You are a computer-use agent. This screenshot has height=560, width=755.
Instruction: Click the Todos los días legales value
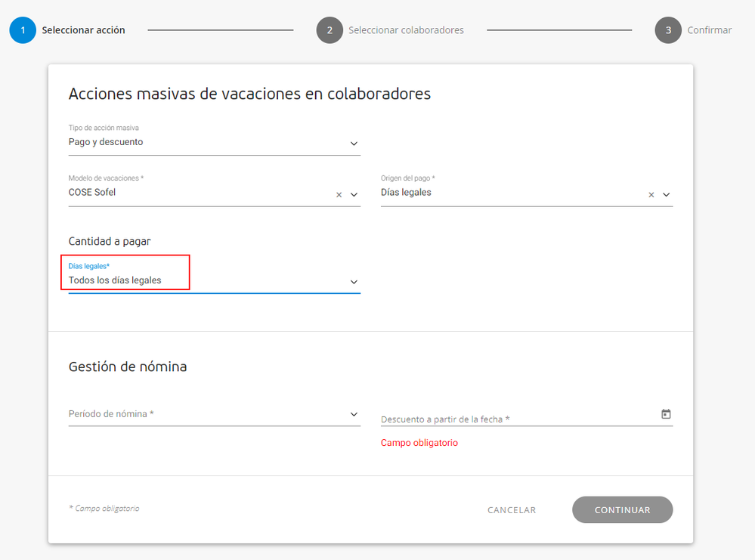point(115,280)
